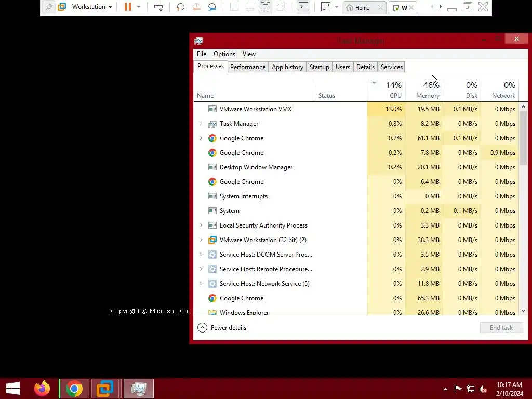The image size is (532, 399).
Task: Open Google Chrome from the taskbar
Action: pos(74,389)
